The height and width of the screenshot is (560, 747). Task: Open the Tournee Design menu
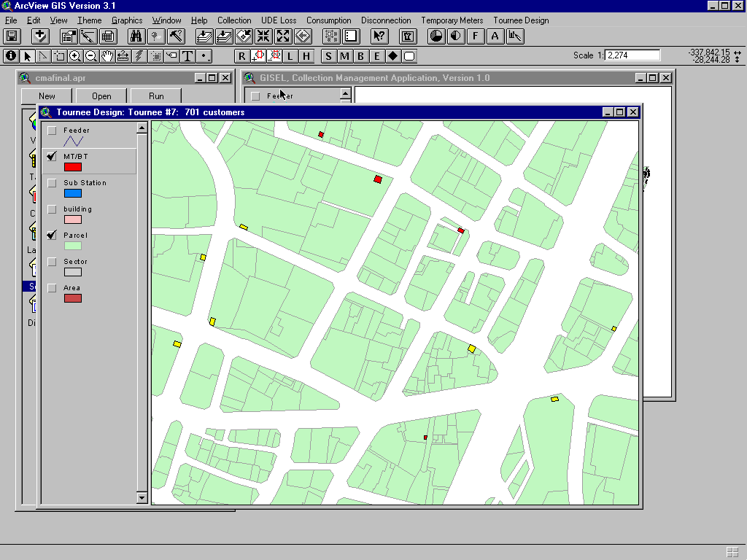click(x=521, y=20)
